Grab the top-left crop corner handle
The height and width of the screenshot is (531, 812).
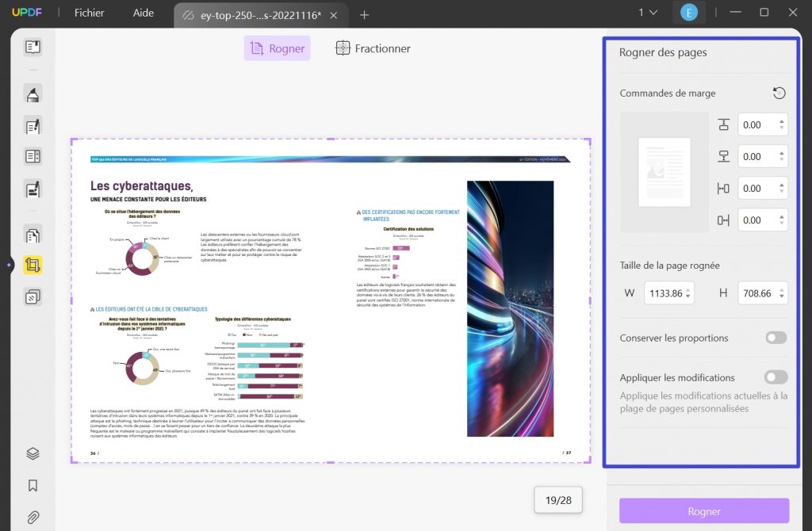click(72, 140)
